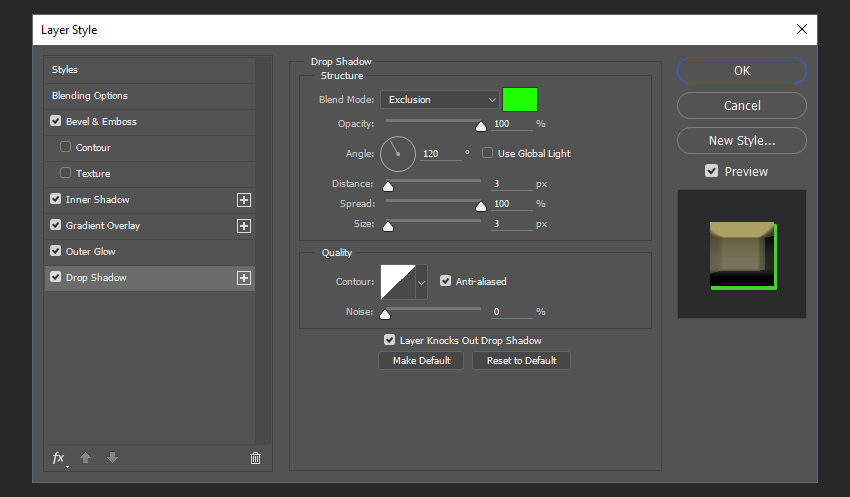Expand the Contour picker arrow

pyautogui.click(x=421, y=283)
